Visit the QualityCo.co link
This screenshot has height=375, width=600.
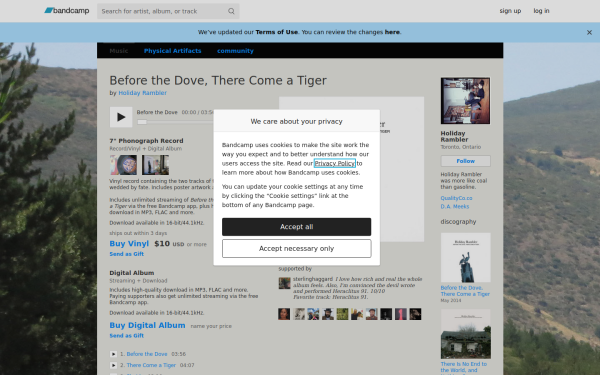[456, 198]
